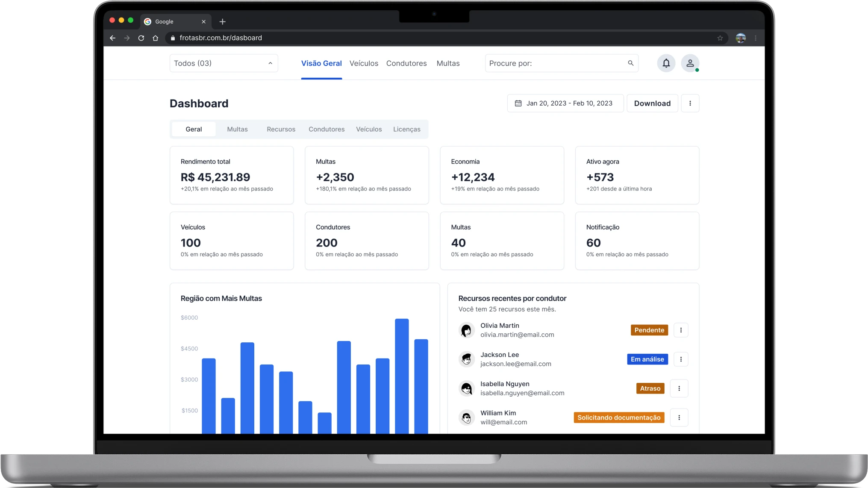Open Chrome's three-dot menu
The image size is (868, 488).
tap(756, 38)
